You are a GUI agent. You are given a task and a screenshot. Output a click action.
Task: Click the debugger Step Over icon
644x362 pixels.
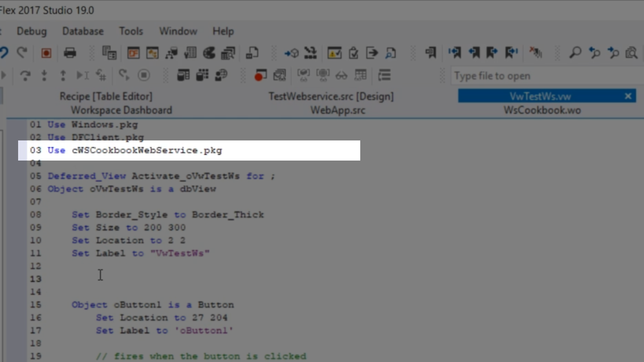25,75
